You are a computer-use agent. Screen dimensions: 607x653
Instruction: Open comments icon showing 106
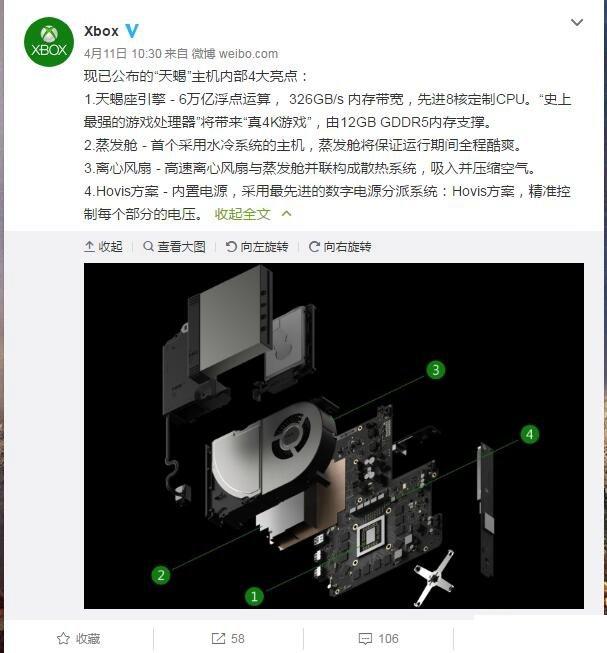pyautogui.click(x=378, y=638)
